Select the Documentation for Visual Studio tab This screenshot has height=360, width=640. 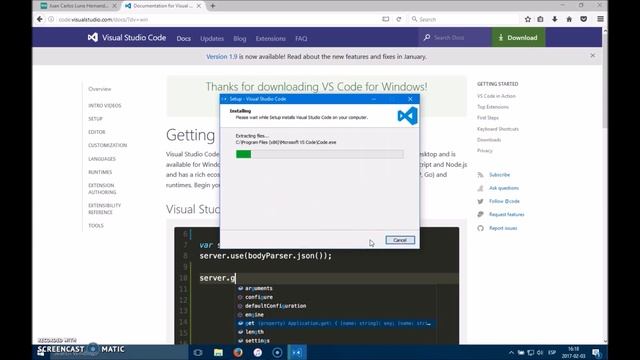pyautogui.click(x=163, y=6)
